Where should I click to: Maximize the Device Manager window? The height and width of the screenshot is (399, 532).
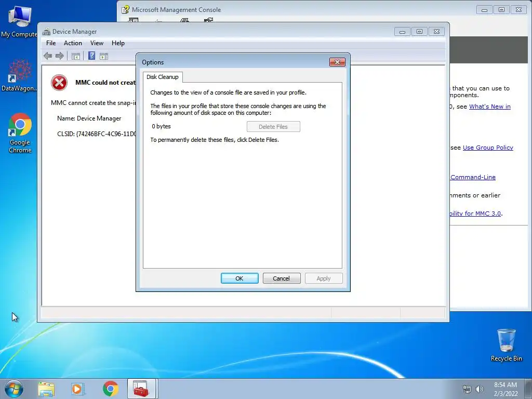point(419,32)
